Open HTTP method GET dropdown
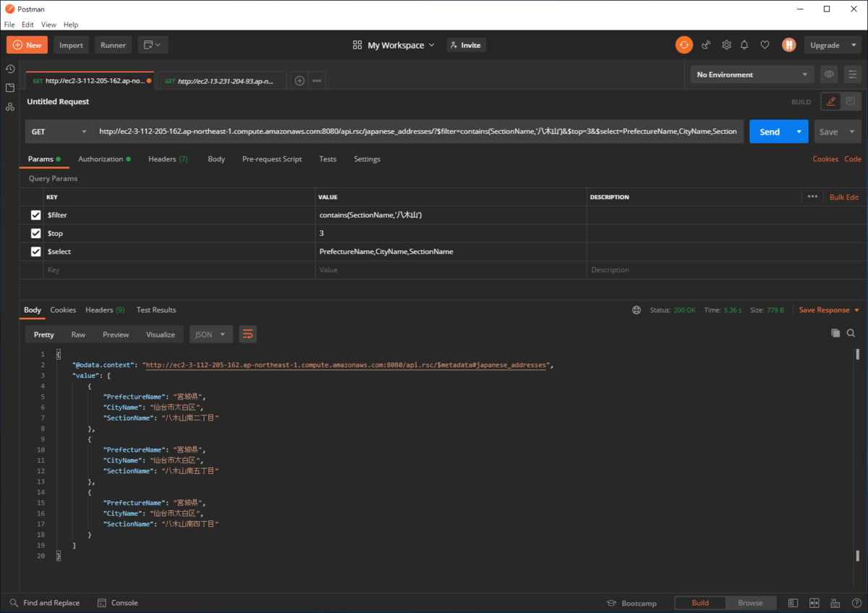868x613 pixels. click(x=59, y=132)
